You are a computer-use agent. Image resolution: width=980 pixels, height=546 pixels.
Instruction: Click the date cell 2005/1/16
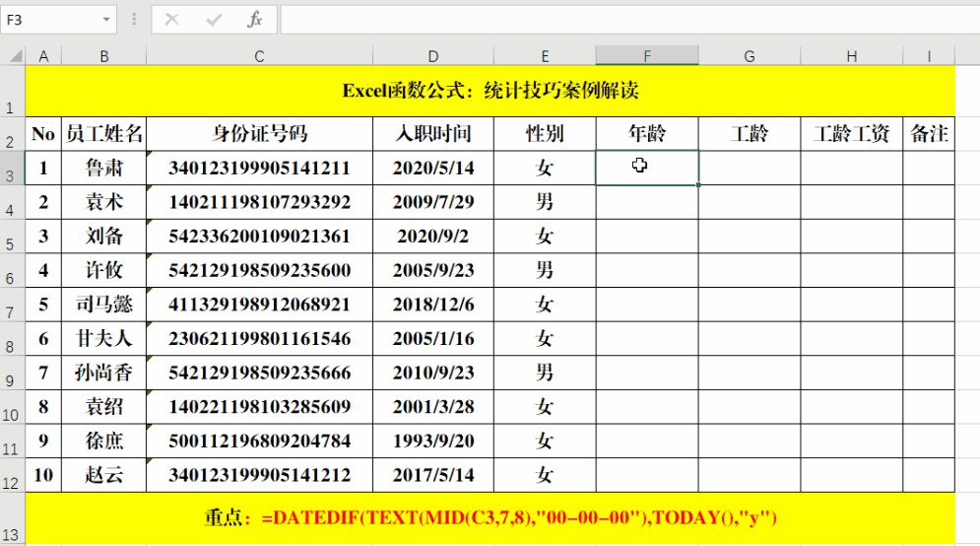coord(433,338)
